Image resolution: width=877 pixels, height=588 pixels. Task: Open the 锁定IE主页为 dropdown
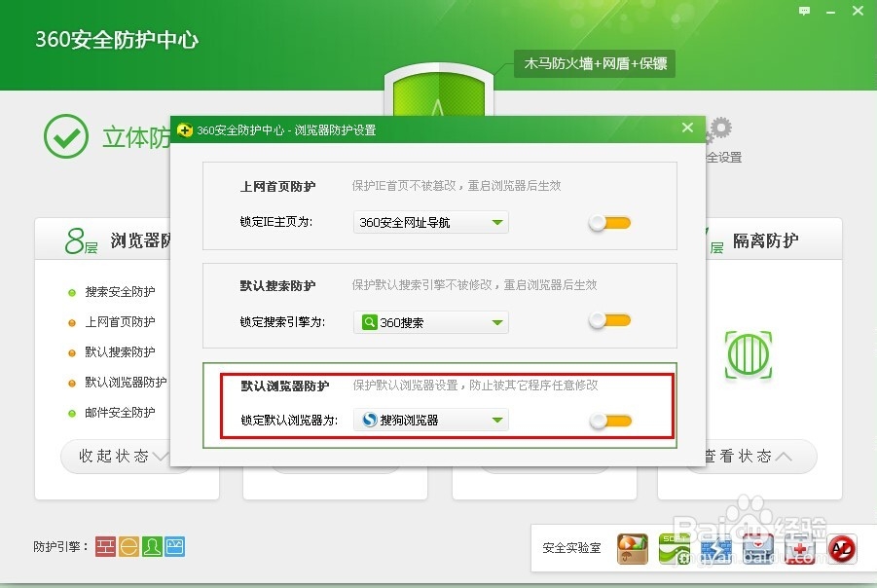[x=429, y=222]
